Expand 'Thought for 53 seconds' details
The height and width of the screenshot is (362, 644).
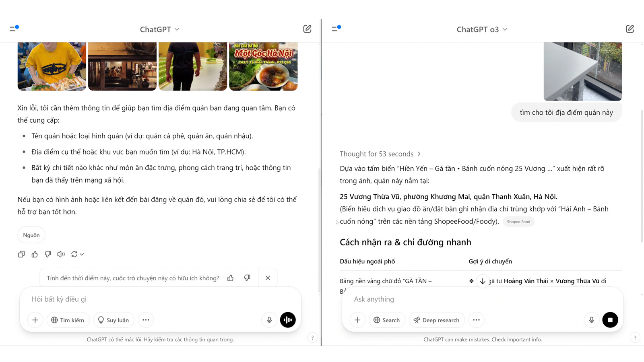380,154
